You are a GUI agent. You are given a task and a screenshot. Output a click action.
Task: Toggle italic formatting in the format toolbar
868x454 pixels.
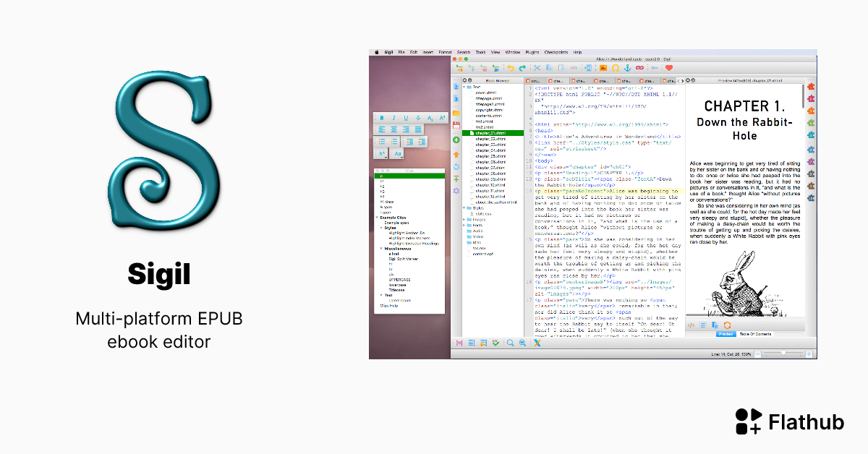click(x=393, y=118)
